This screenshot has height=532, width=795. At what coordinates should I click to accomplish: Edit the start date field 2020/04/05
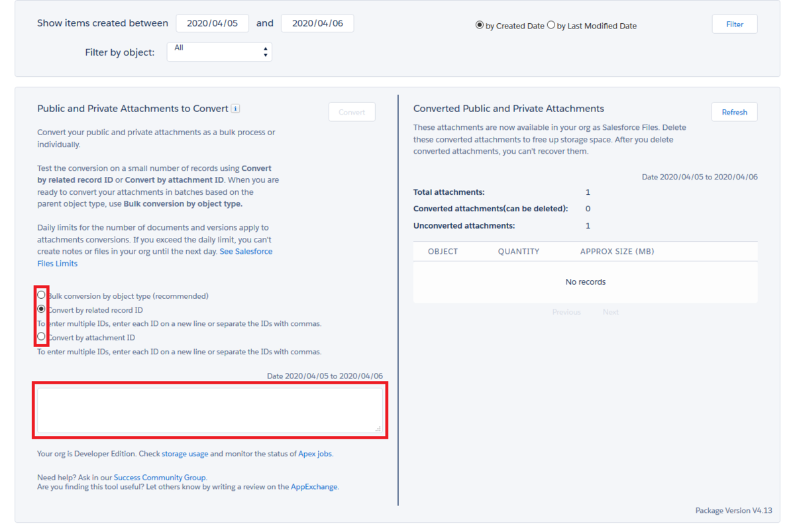pyautogui.click(x=213, y=23)
